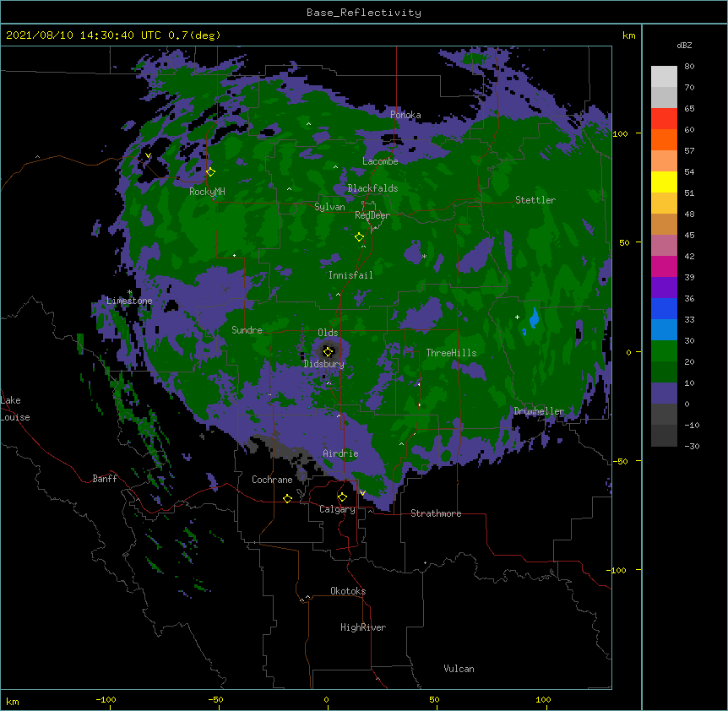The height and width of the screenshot is (711, 728).
Task: Click the Strathmore town label
Action: tap(436, 513)
